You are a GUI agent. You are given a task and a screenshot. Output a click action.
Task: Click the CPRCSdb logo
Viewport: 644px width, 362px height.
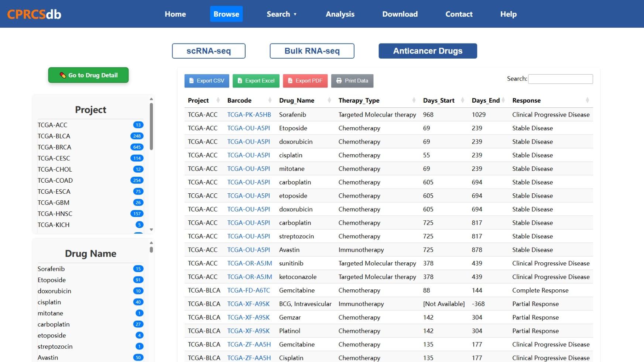click(34, 14)
